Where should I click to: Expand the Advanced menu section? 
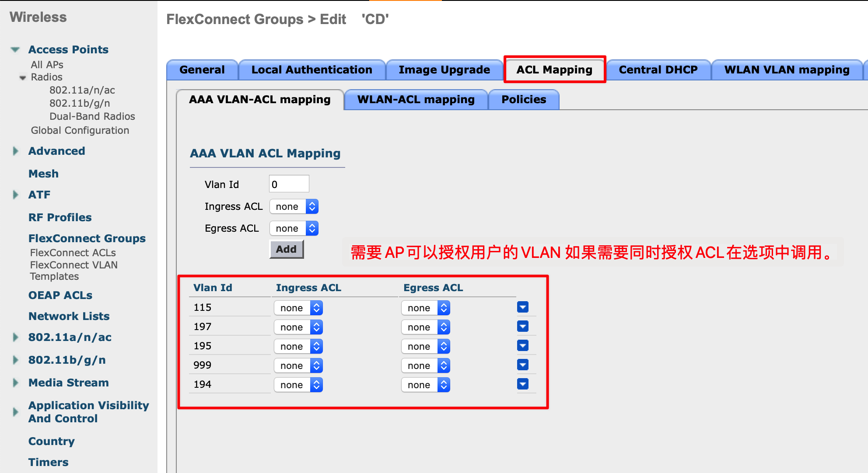point(16,151)
